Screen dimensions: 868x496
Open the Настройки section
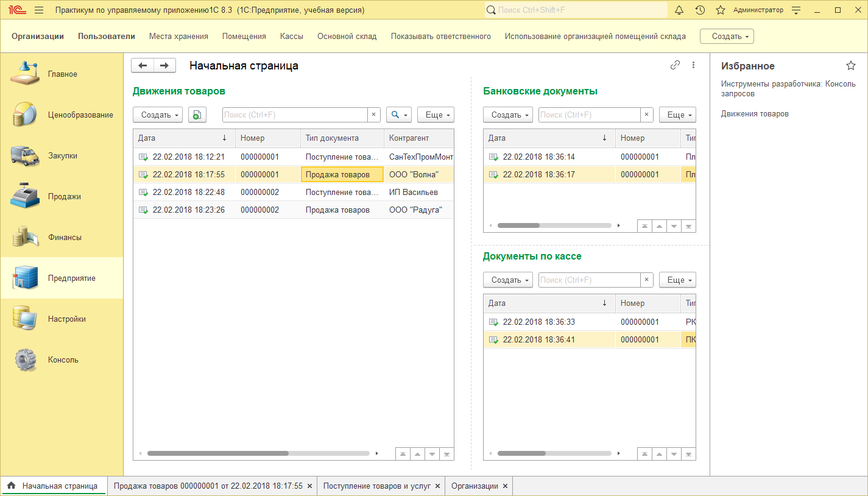point(62,319)
